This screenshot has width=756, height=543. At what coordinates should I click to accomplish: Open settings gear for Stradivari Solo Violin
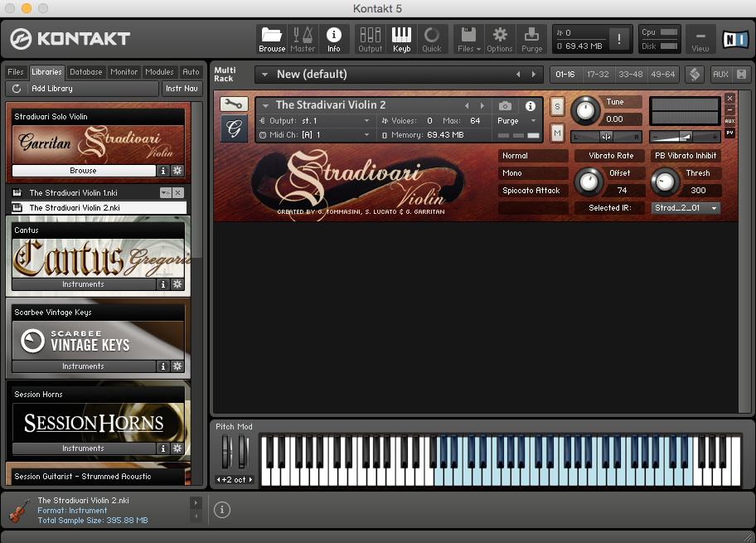[177, 171]
